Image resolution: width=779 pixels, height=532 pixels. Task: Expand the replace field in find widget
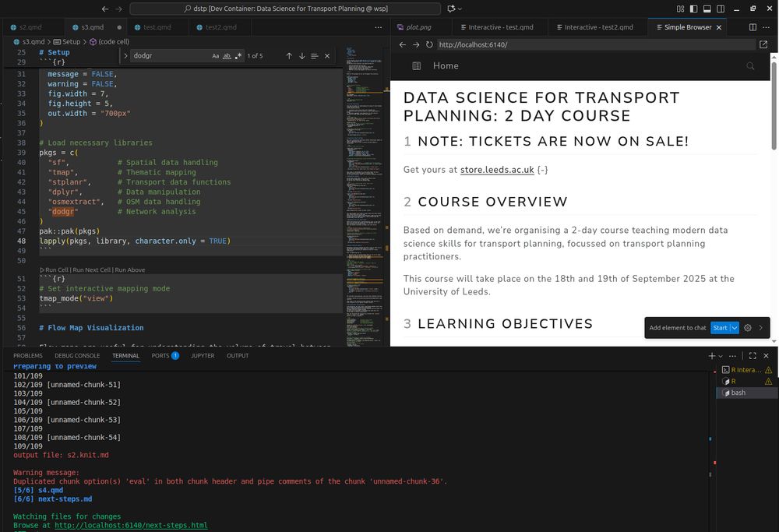click(125, 56)
